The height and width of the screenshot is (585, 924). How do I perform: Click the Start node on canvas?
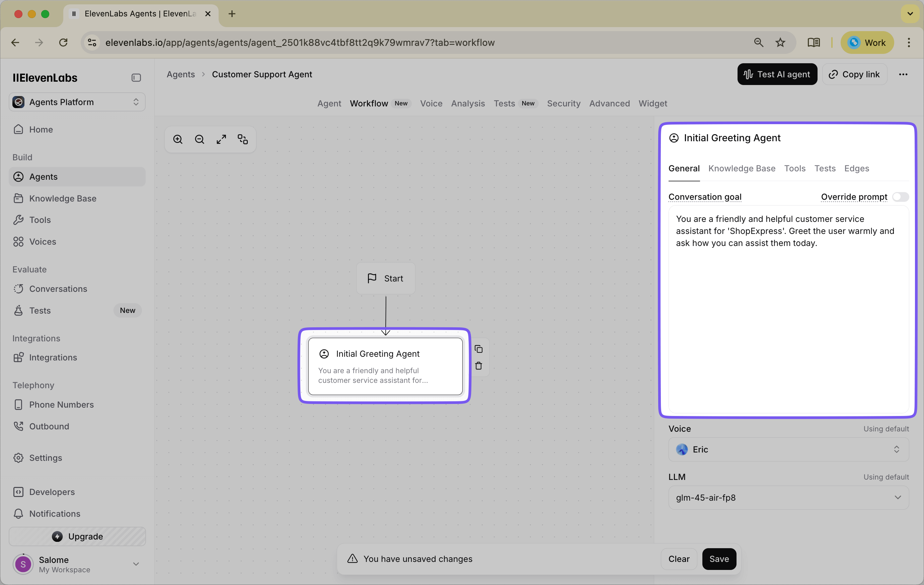pyautogui.click(x=386, y=278)
